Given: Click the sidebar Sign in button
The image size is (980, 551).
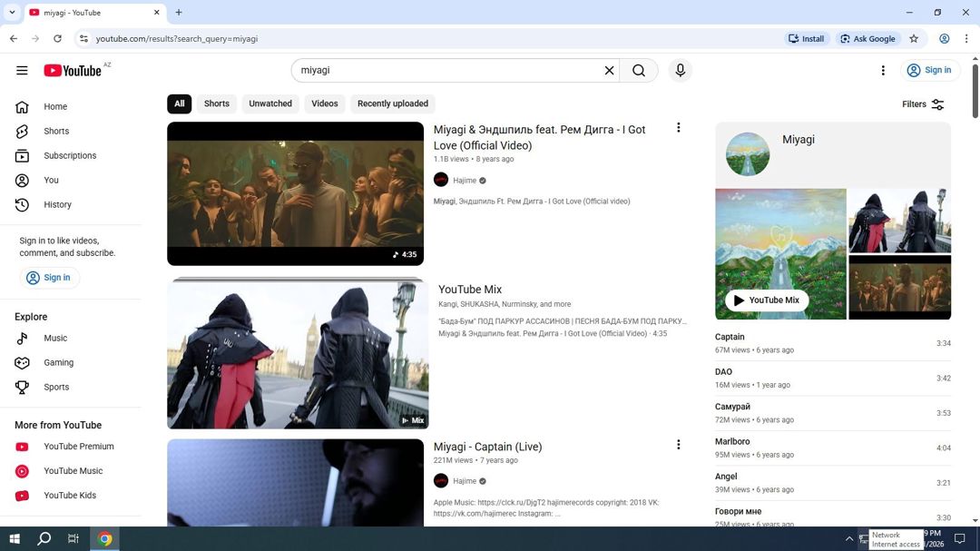Looking at the screenshot, I should point(49,278).
